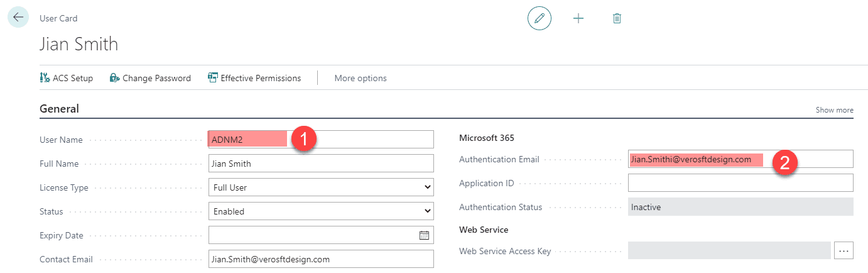The height and width of the screenshot is (273, 868).
Task: Add a new user with plus icon
Action: [x=578, y=18]
